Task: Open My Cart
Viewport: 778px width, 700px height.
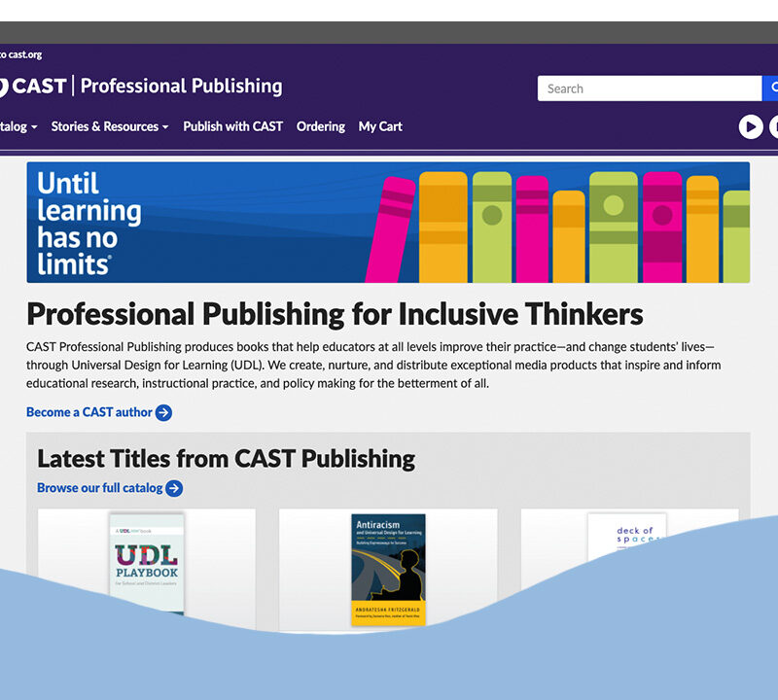Action: tap(380, 126)
